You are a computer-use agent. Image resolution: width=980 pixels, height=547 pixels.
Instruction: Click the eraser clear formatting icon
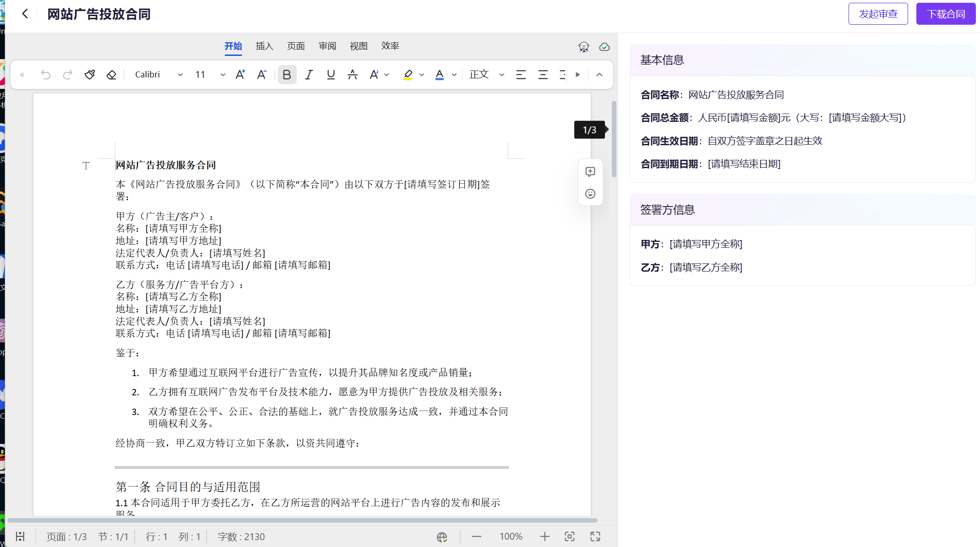click(x=111, y=75)
